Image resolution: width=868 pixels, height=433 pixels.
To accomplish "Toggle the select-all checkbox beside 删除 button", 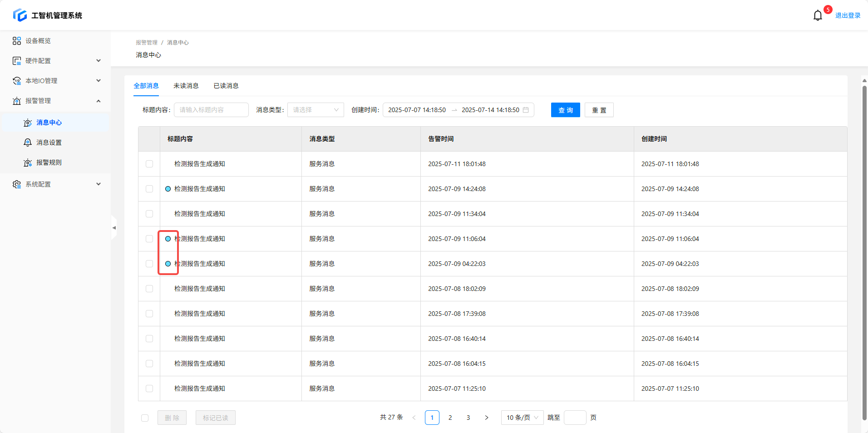I will click(145, 418).
